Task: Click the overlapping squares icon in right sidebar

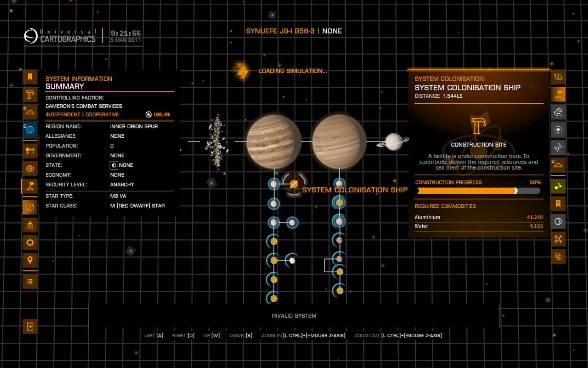Action: coord(558,256)
